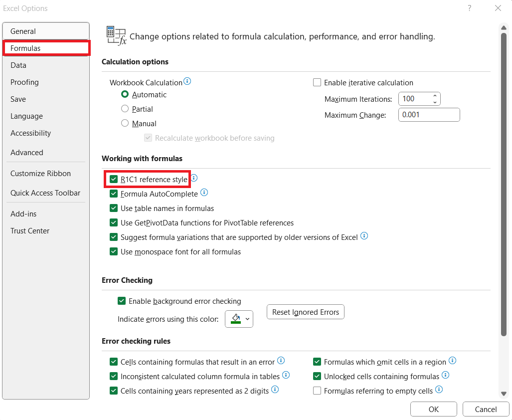Toggle Cells containing formulas that result in error

tap(114, 362)
